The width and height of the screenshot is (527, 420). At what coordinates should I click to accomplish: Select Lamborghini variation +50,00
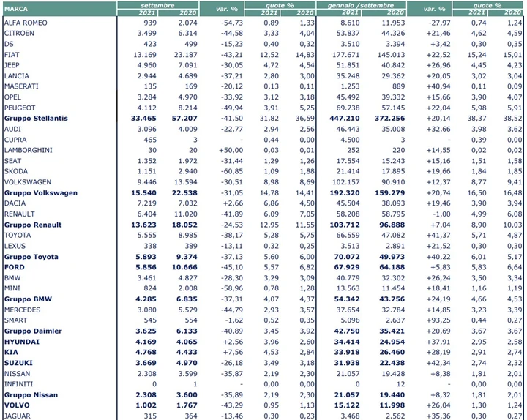[231, 150]
